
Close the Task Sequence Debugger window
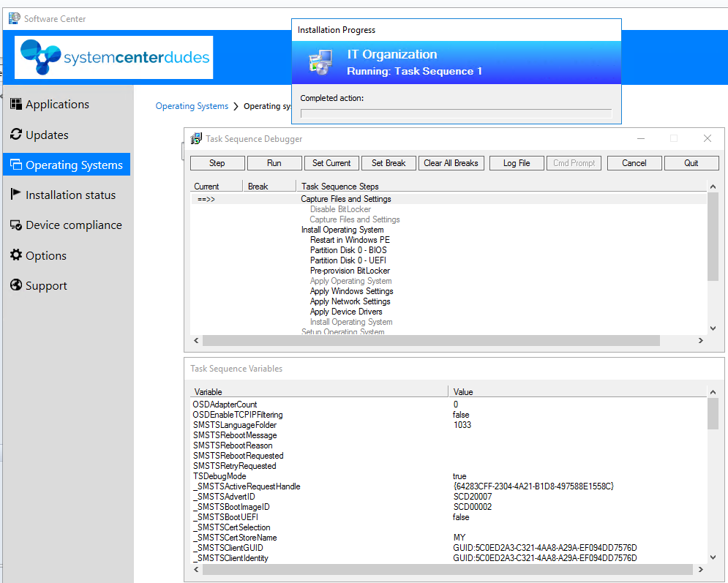(707, 138)
